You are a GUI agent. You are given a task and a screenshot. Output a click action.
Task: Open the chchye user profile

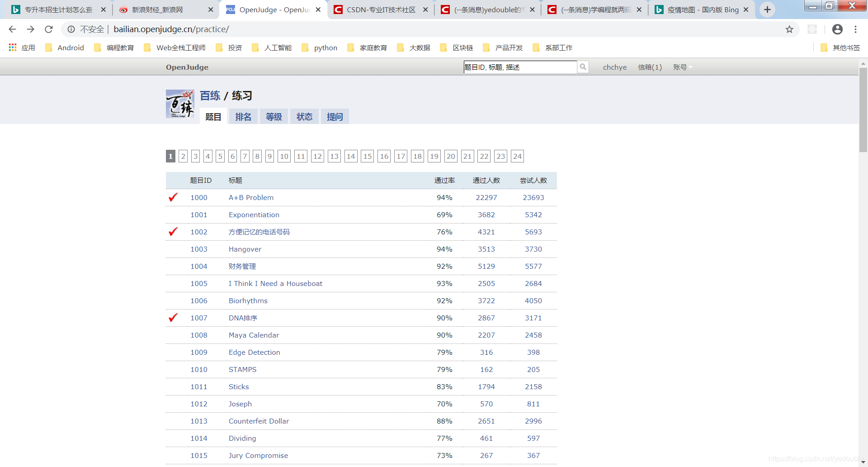click(615, 67)
